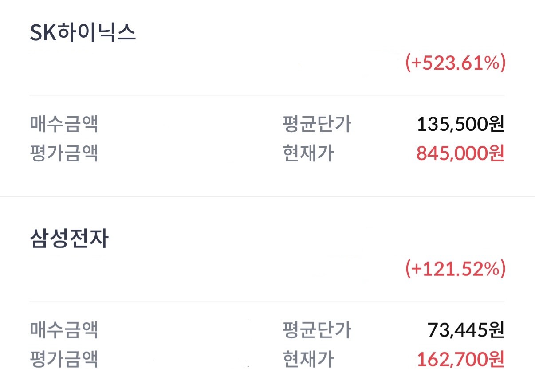Viewport: 535px width, 392px height.
Task: Select 평가금액 label under 삼성전자
Action: 64,359
